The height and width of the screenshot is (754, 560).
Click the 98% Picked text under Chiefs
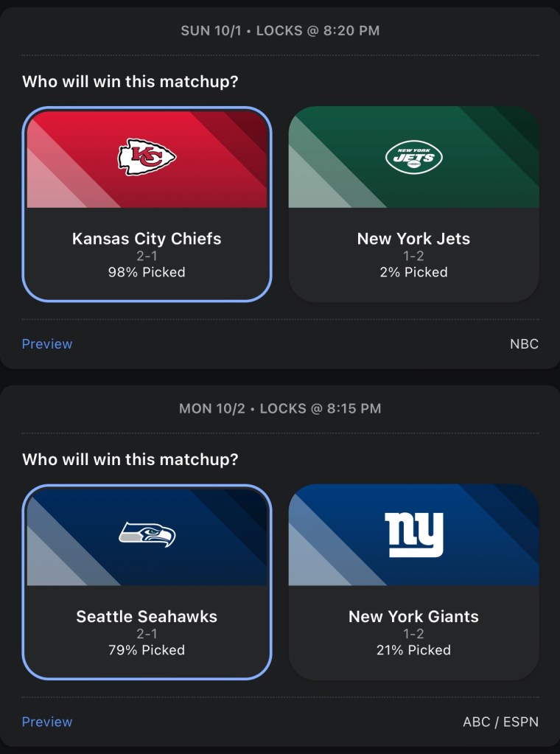147,272
